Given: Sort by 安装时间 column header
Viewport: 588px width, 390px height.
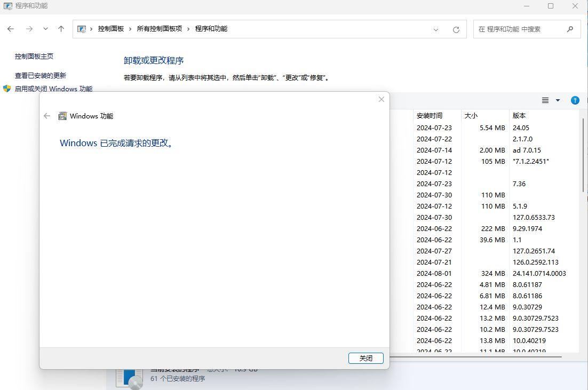Looking at the screenshot, I should tap(437, 115).
